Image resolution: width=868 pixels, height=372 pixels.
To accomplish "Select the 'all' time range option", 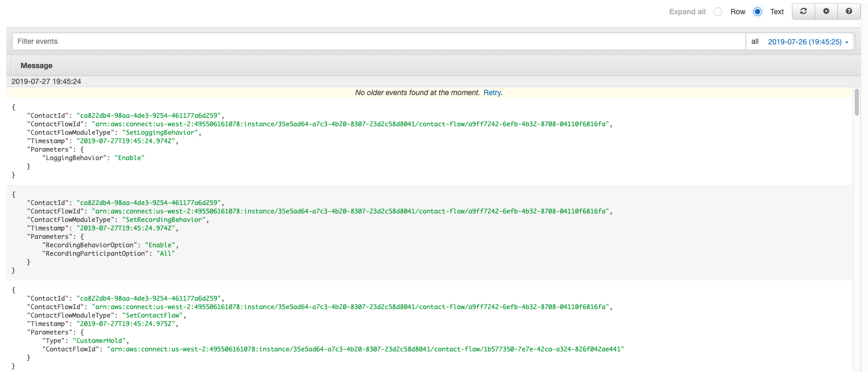I will point(755,41).
